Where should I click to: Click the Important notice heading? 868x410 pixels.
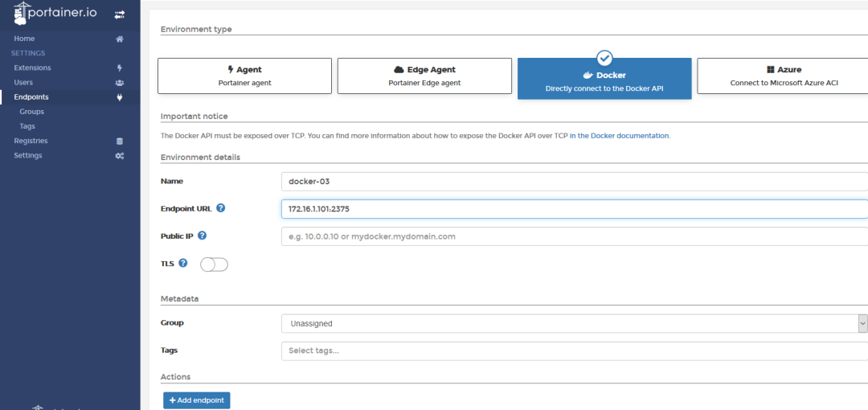[x=194, y=117]
